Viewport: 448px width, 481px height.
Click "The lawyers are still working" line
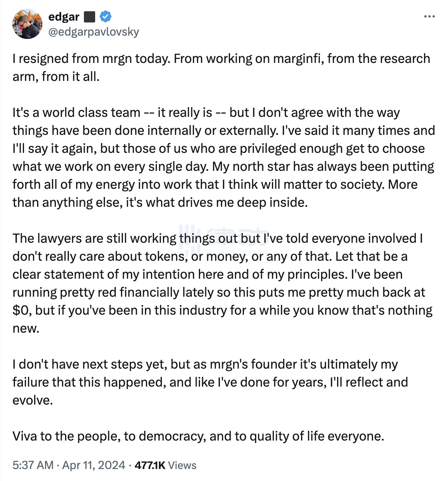94,239
